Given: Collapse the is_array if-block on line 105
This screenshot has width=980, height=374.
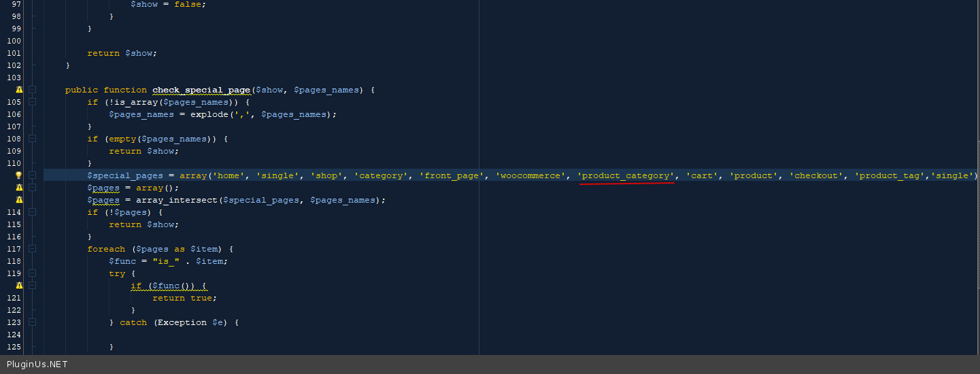Looking at the screenshot, I should [32, 102].
